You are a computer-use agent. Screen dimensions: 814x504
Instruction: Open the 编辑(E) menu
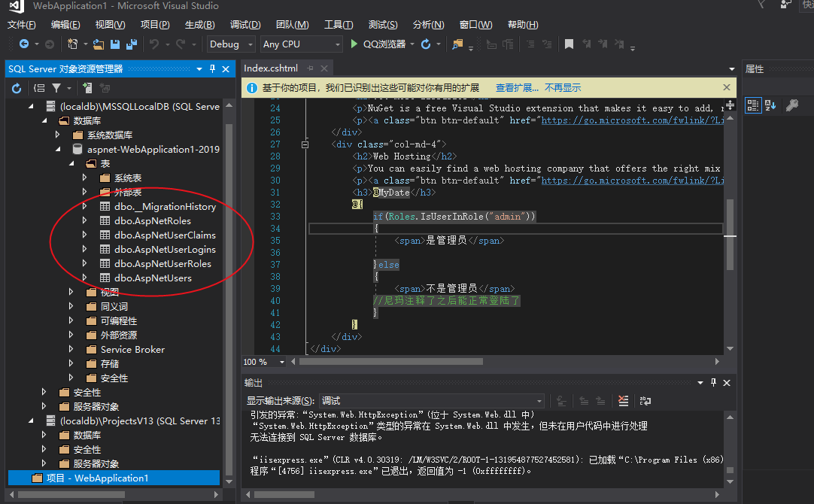[x=65, y=24]
